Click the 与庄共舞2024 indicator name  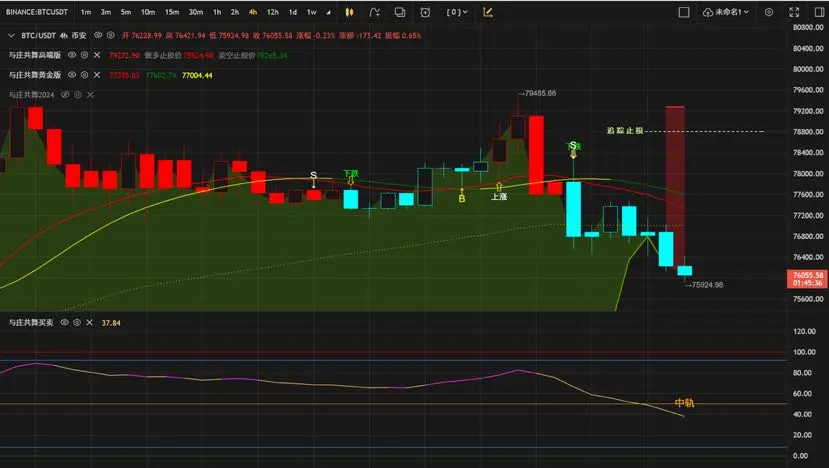pos(31,95)
